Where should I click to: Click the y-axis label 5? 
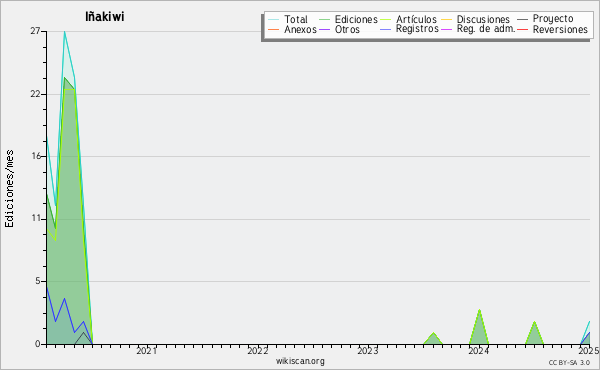coord(38,281)
